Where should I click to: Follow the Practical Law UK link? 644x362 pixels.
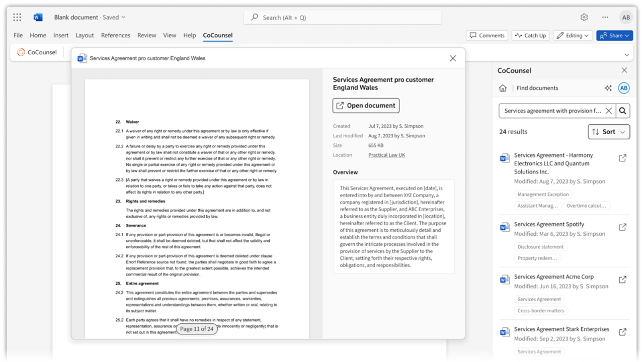(386, 155)
